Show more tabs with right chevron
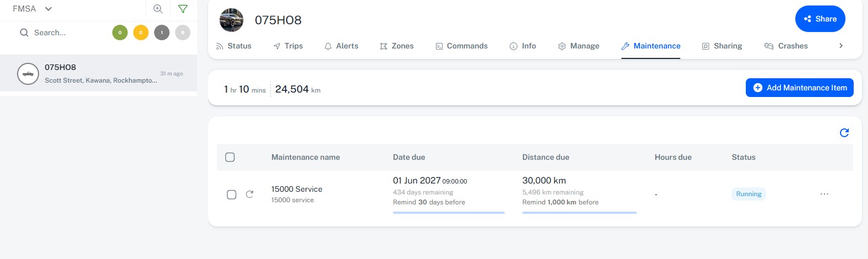The image size is (868, 259). point(840,46)
